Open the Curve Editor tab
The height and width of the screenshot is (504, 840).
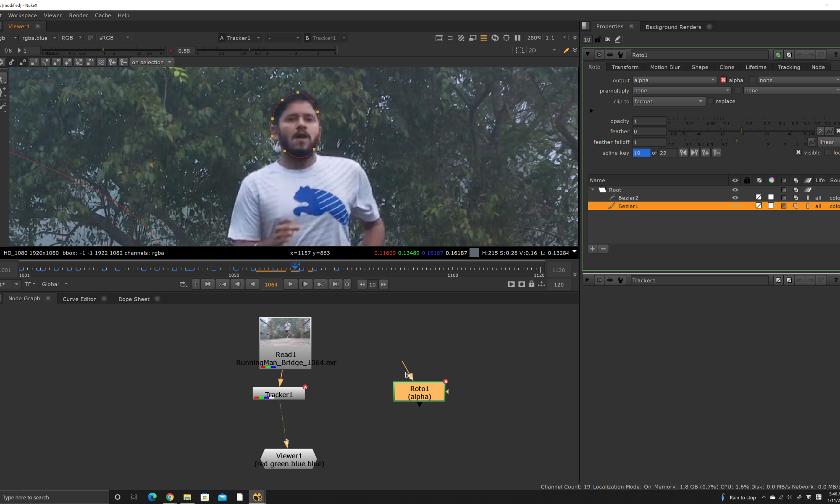79,299
